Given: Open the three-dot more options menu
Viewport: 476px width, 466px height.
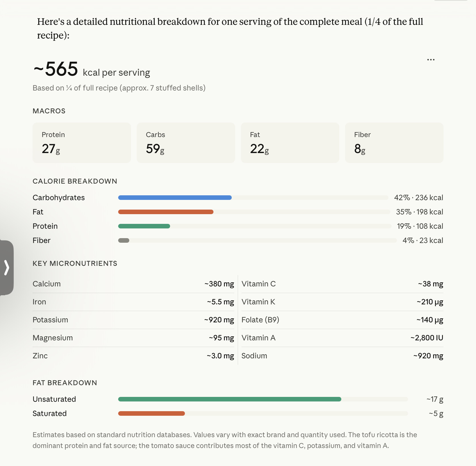Looking at the screenshot, I should [431, 60].
